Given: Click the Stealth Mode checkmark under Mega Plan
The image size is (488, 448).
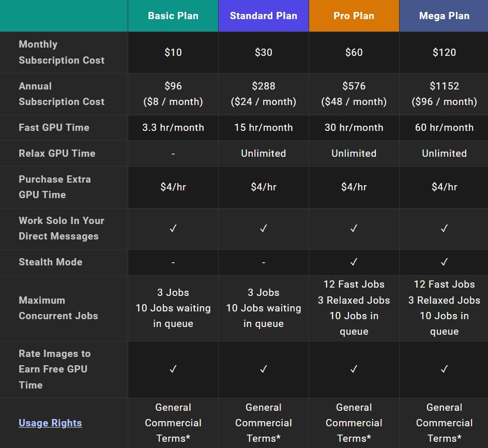Looking at the screenshot, I should point(444,262).
